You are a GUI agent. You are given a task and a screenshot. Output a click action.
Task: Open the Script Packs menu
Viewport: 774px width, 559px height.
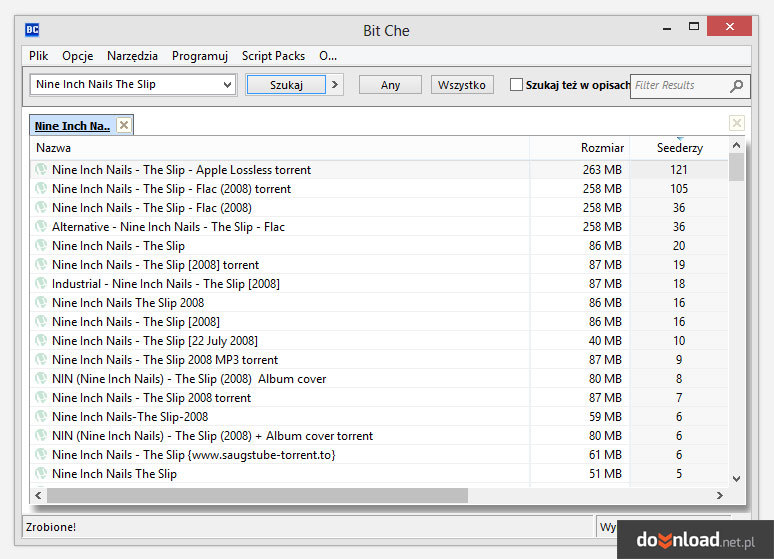click(x=273, y=56)
